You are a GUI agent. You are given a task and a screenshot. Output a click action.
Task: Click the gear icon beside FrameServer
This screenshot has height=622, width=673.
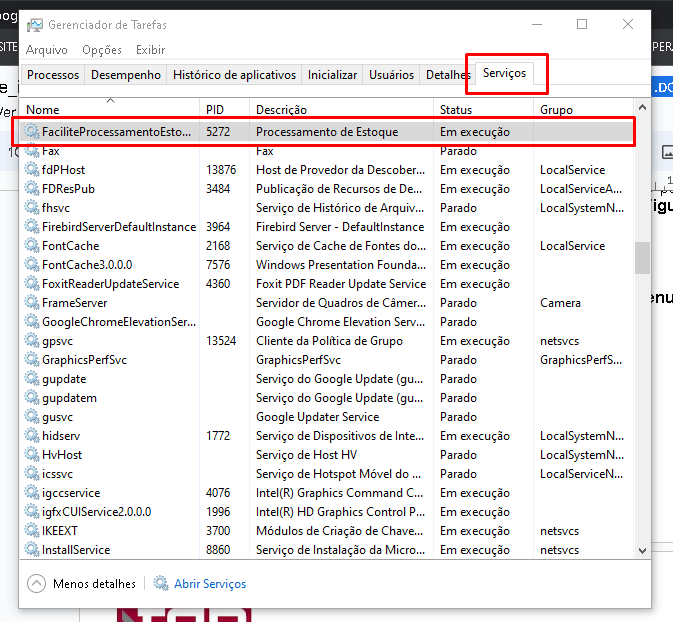[x=32, y=303]
